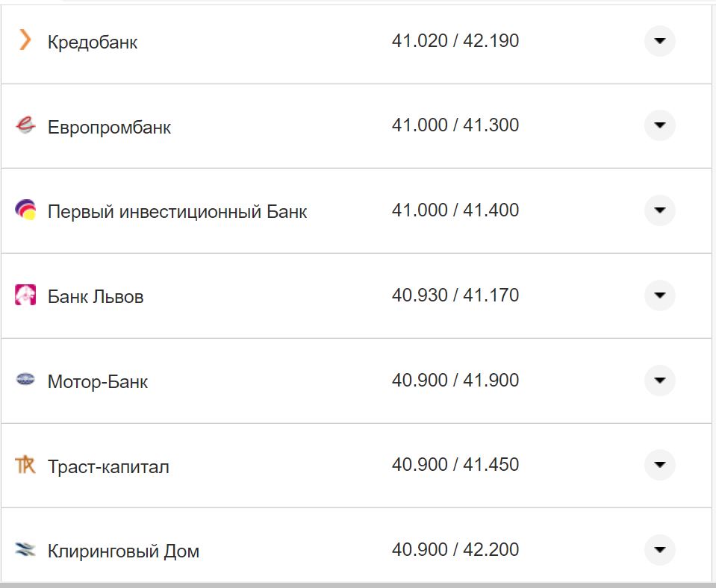Image resolution: width=716 pixels, height=588 pixels.
Task: Click the Траст-капитал logo icon
Action: (24, 465)
